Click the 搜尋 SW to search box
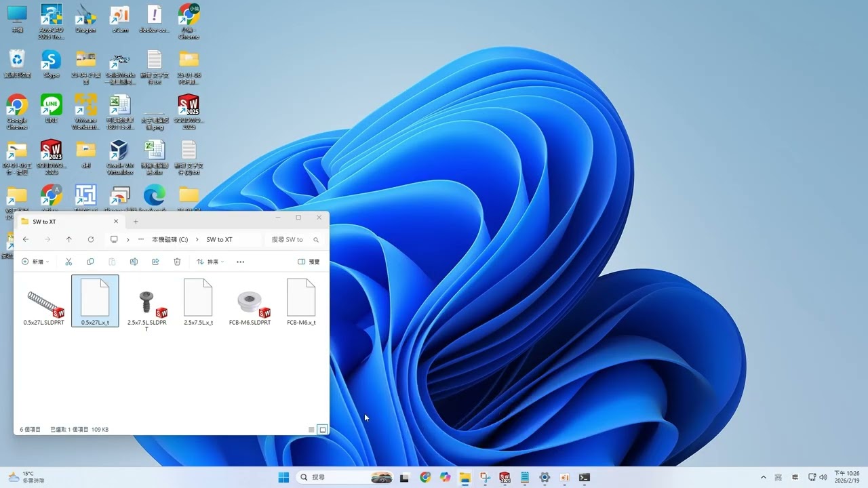Image resolution: width=868 pixels, height=488 pixels. 295,239
